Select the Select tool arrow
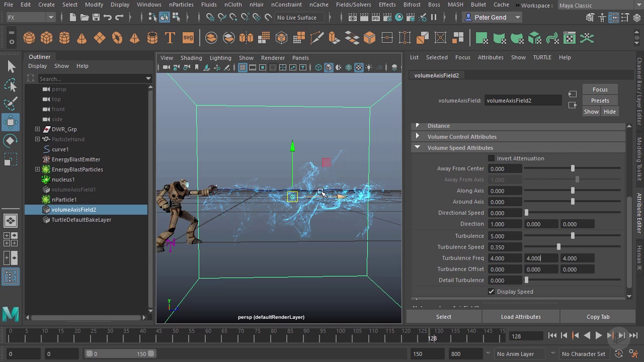This screenshot has height=362, width=644. [x=11, y=66]
